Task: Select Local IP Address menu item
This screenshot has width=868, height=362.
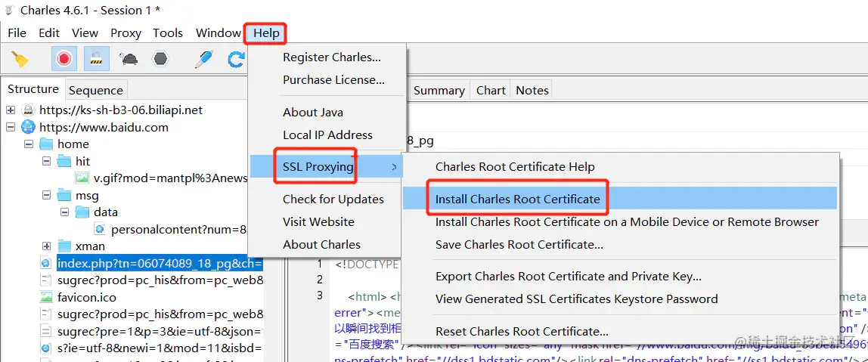Action: (327, 135)
